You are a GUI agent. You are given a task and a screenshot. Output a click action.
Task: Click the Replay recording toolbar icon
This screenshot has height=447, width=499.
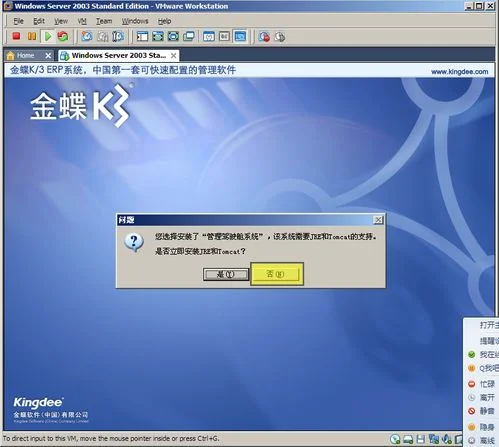pos(280,37)
